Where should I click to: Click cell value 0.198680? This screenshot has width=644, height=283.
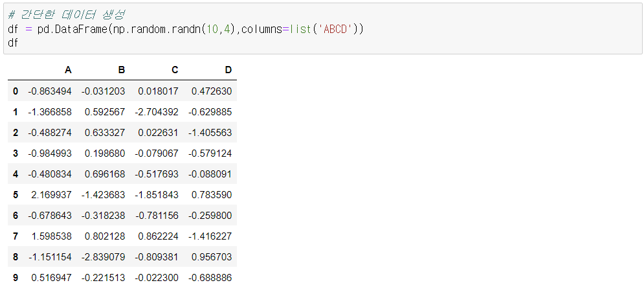(x=105, y=153)
